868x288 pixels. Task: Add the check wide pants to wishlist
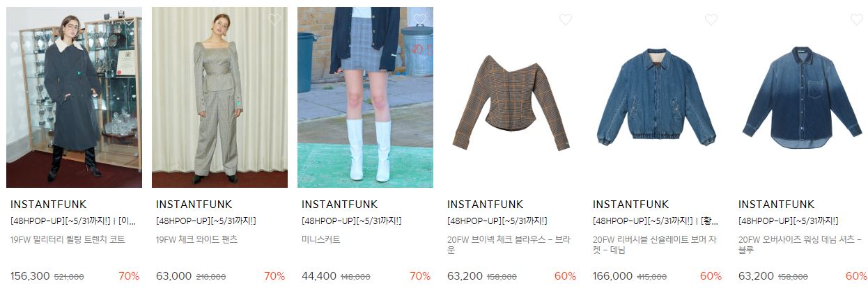click(274, 19)
